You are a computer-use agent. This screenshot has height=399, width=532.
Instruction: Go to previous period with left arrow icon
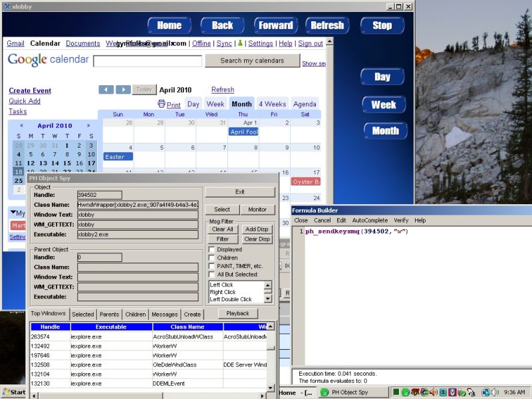click(x=106, y=90)
